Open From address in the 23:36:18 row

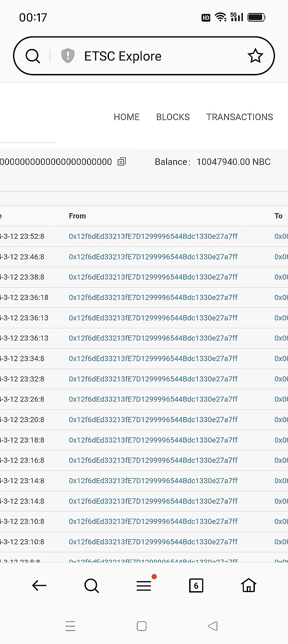(153, 297)
